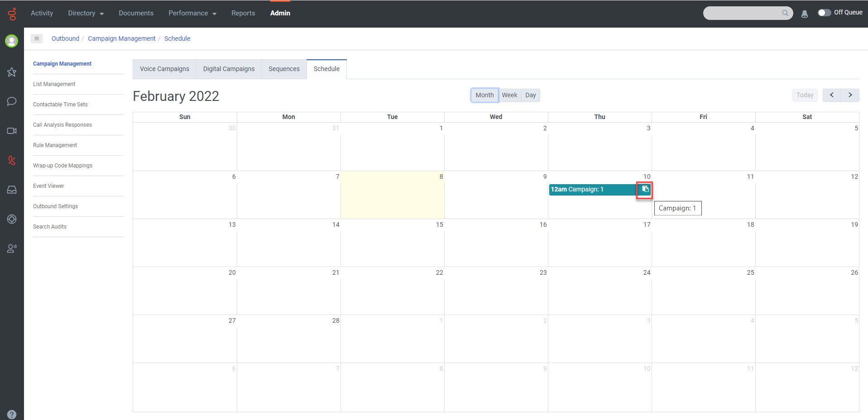Open the Voice Campaigns tab
Image resolution: width=868 pixels, height=420 pixels.
[164, 69]
